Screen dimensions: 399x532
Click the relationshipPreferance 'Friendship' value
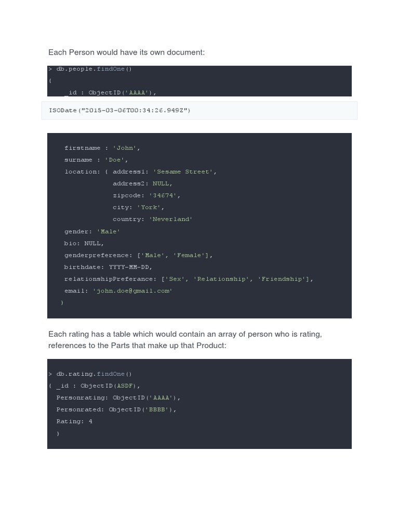point(282,279)
